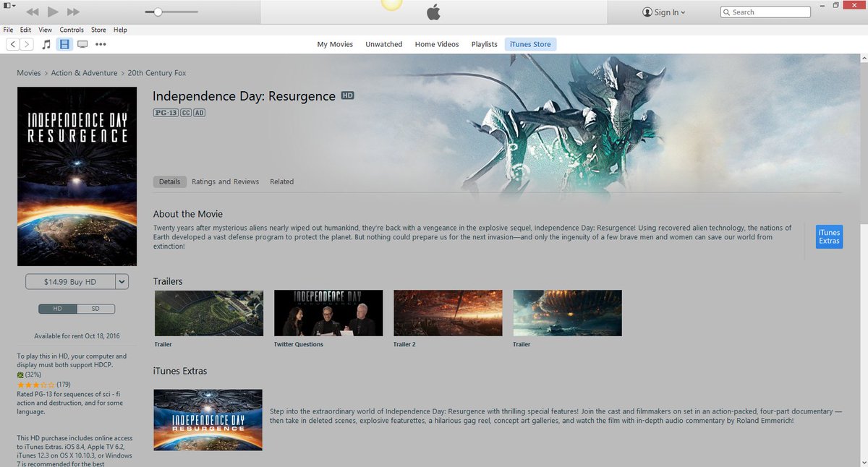The width and height of the screenshot is (868, 467).
Task: Switch to the Music library icon
Action: coord(46,44)
